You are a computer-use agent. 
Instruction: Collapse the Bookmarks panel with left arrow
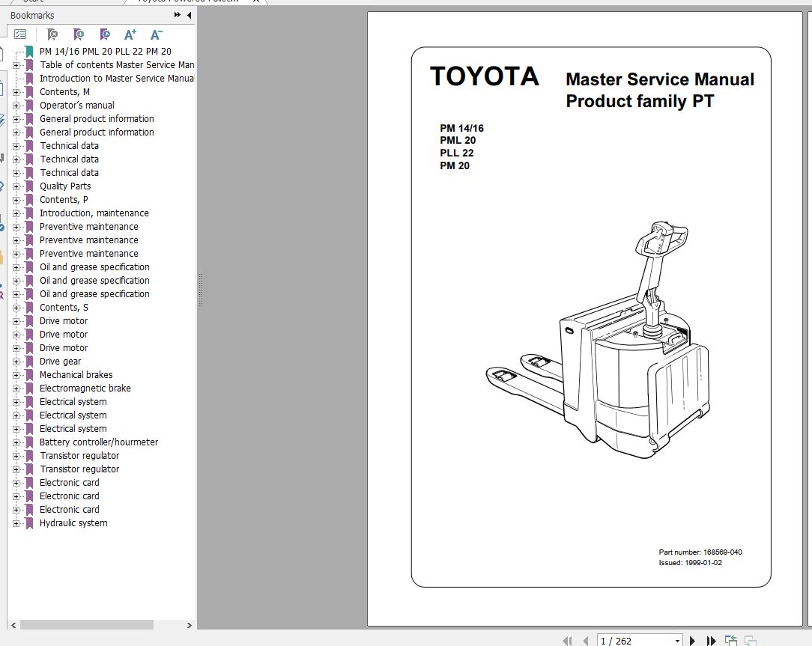click(x=189, y=15)
